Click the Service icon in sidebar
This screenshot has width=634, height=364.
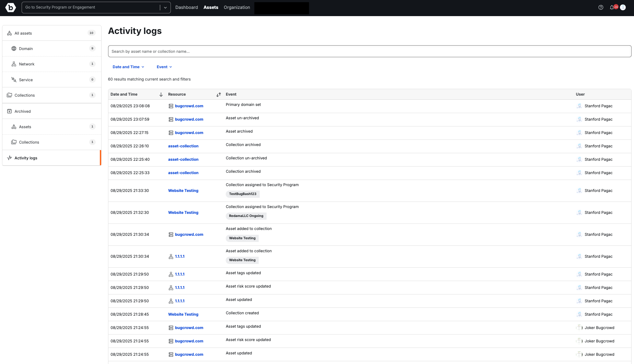coord(14,80)
